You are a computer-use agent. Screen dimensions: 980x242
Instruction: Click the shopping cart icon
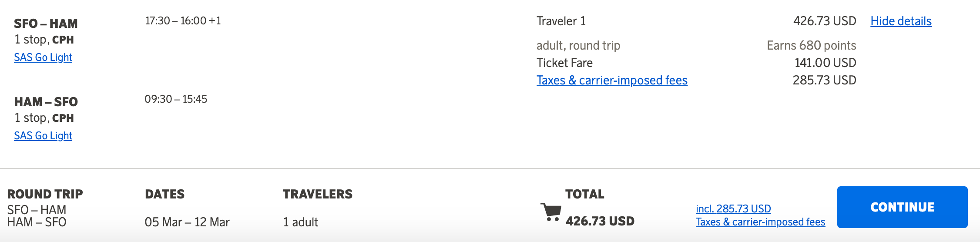[551, 212]
